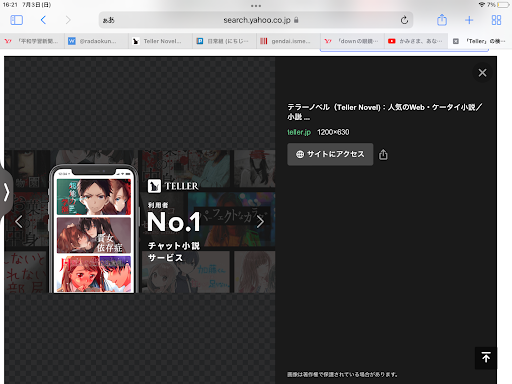Toggle the Safari sidebar icon

pos(16,20)
